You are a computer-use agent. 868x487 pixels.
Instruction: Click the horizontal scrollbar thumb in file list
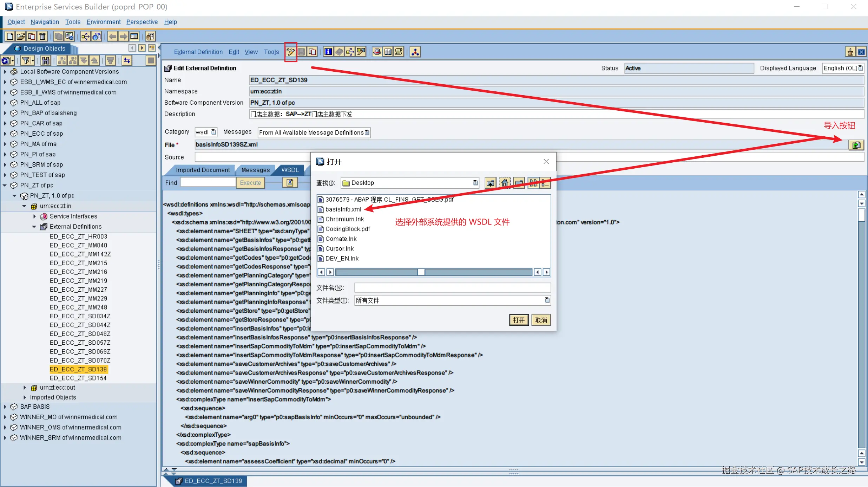click(x=421, y=272)
